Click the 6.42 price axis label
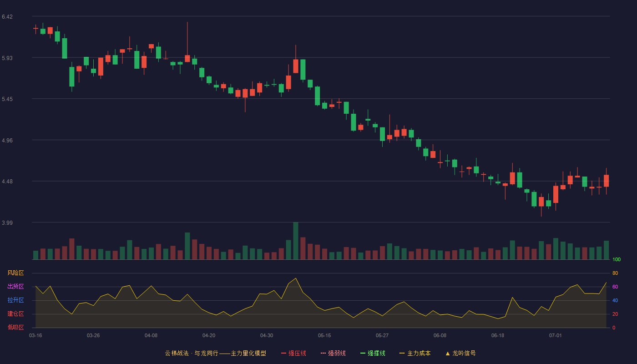 coord(7,17)
